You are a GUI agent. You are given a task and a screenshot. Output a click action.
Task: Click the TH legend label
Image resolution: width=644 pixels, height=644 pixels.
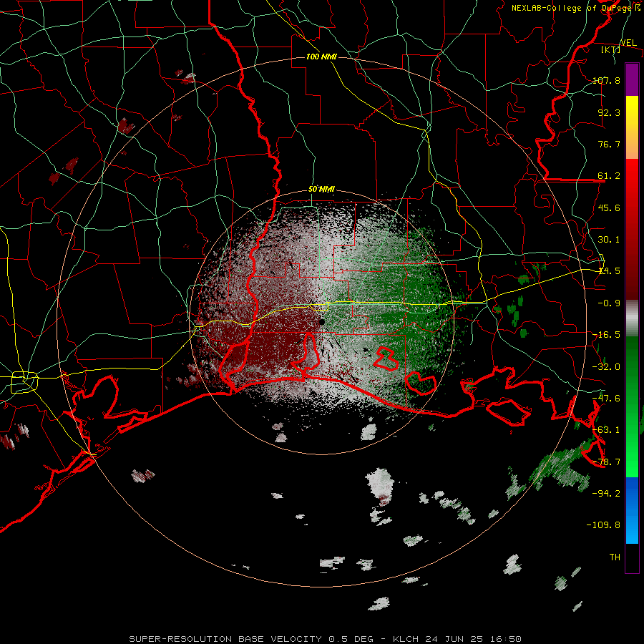615,557
